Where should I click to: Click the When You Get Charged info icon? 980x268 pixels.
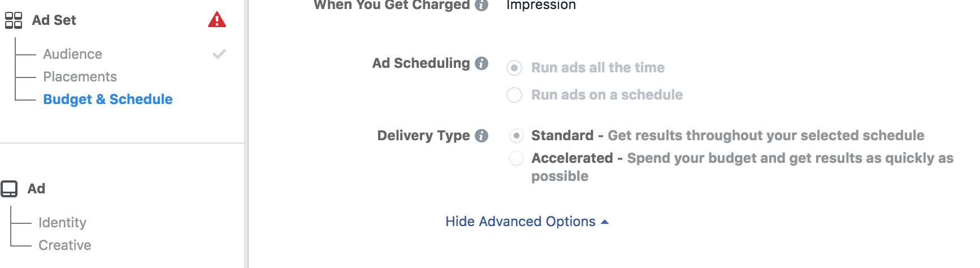(x=482, y=5)
